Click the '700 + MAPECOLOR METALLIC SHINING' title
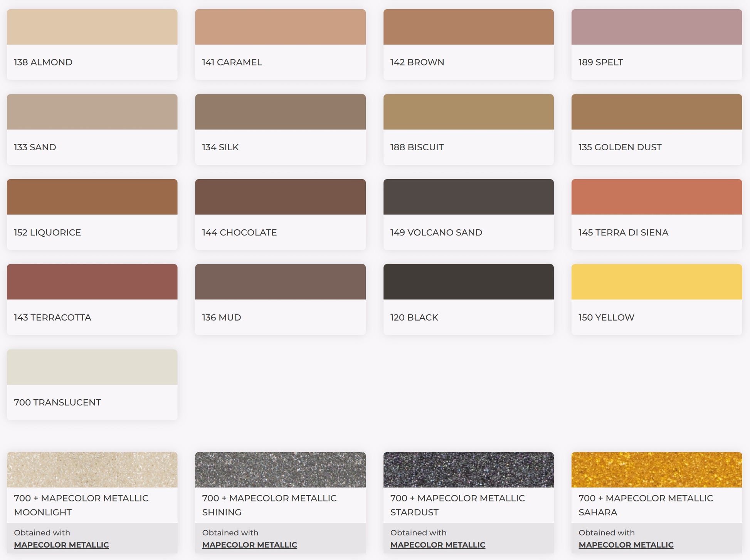The width and height of the screenshot is (750, 560). click(x=269, y=505)
